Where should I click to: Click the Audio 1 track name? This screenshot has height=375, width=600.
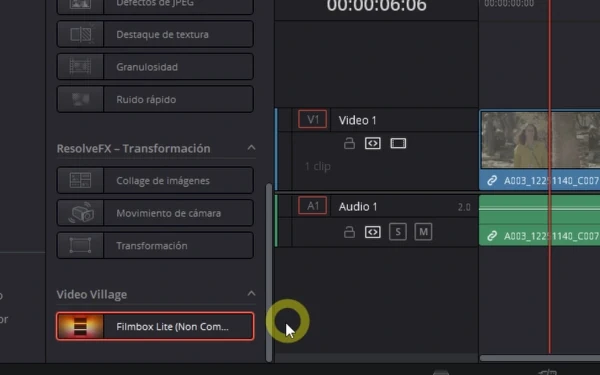point(358,207)
